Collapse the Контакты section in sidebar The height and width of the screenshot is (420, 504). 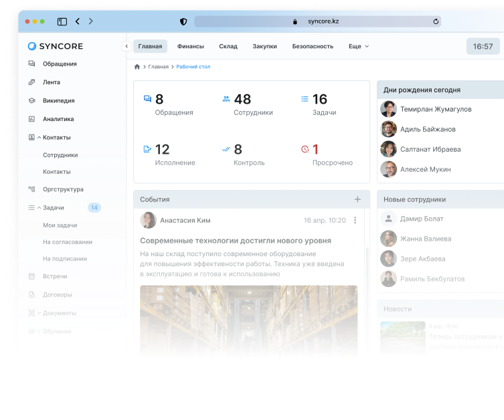coord(39,138)
